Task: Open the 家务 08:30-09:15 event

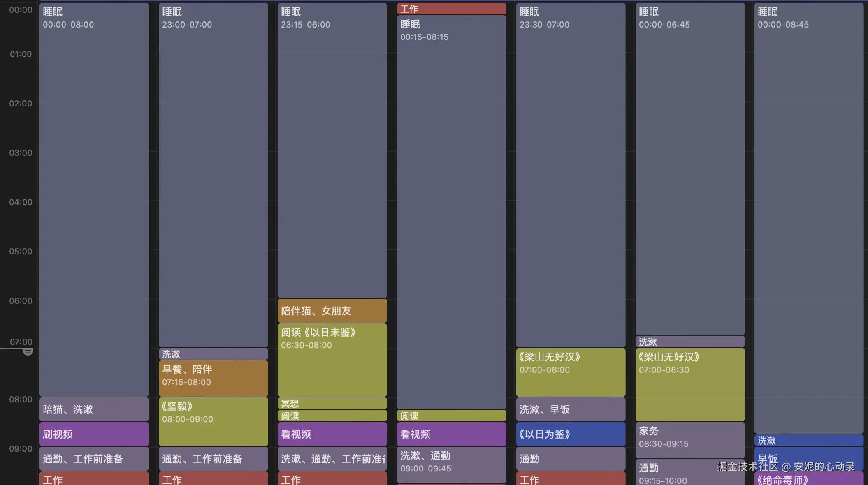Action: (690, 440)
